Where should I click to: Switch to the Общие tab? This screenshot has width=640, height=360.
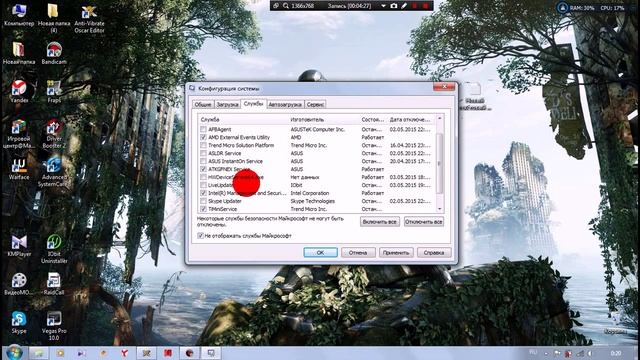pyautogui.click(x=203, y=104)
